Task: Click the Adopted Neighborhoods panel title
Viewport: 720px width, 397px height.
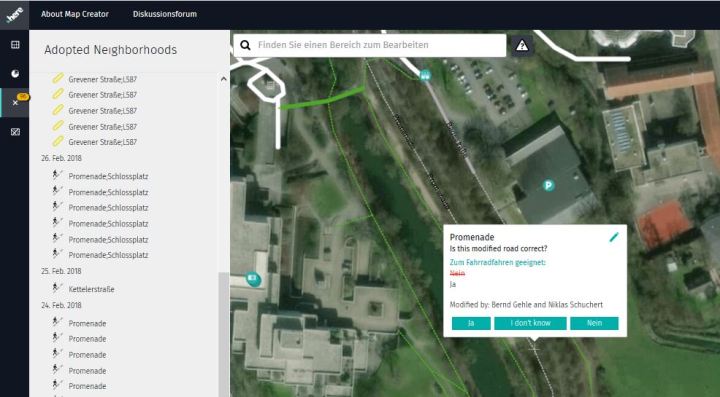Action: point(111,50)
